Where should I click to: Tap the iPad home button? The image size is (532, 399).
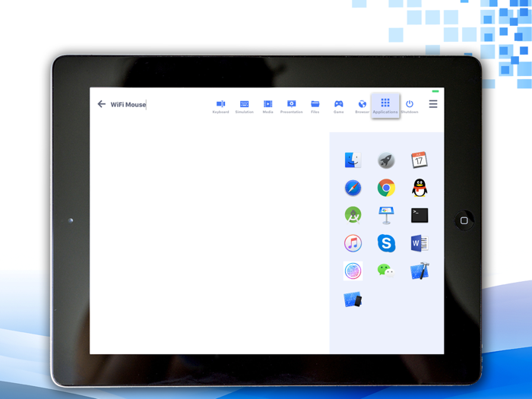point(464,220)
